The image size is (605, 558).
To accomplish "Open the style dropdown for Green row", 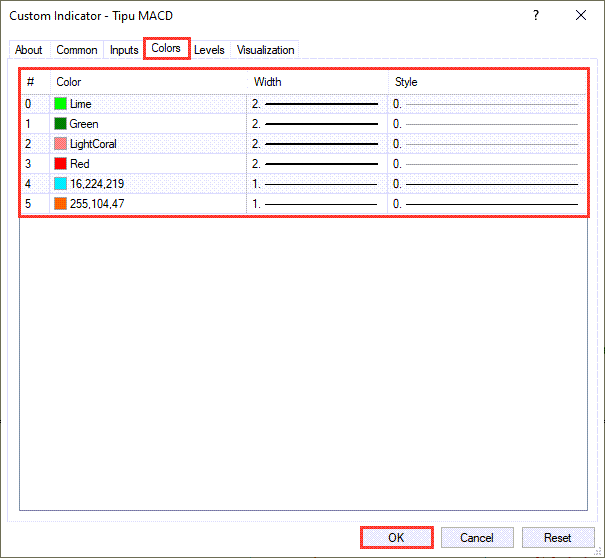I will pyautogui.click(x=486, y=124).
